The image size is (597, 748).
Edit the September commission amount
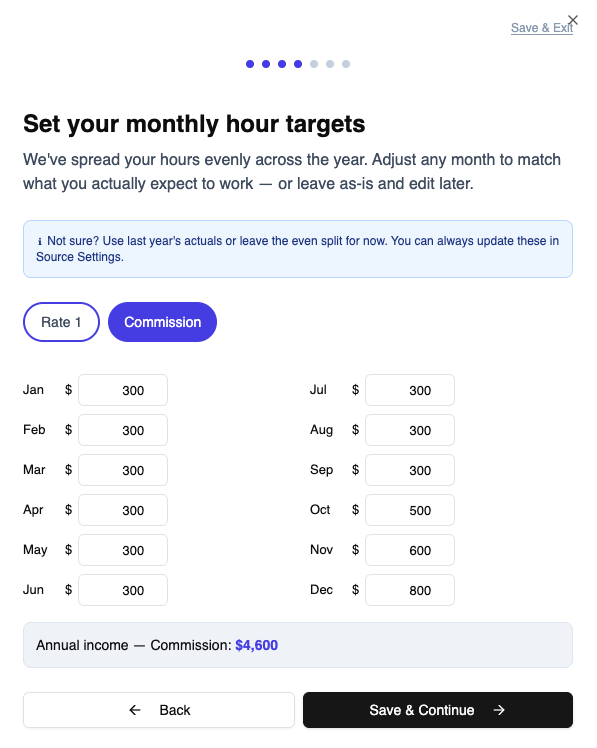(x=410, y=470)
